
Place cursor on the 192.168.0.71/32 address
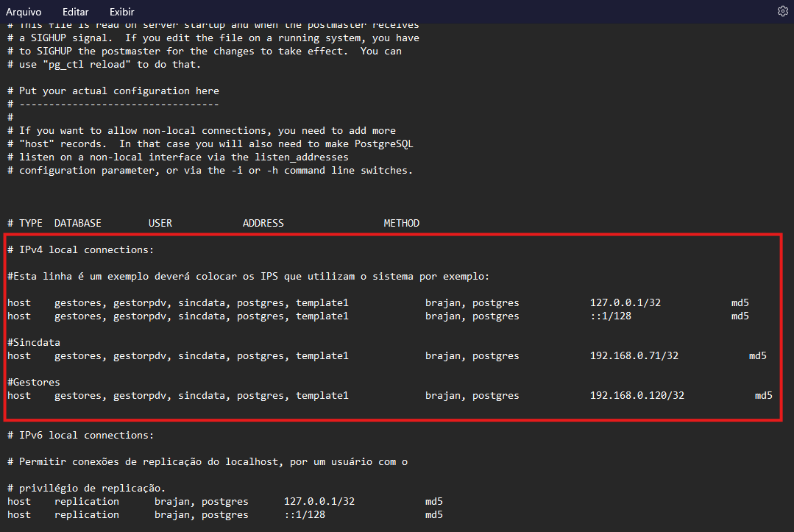[634, 355]
